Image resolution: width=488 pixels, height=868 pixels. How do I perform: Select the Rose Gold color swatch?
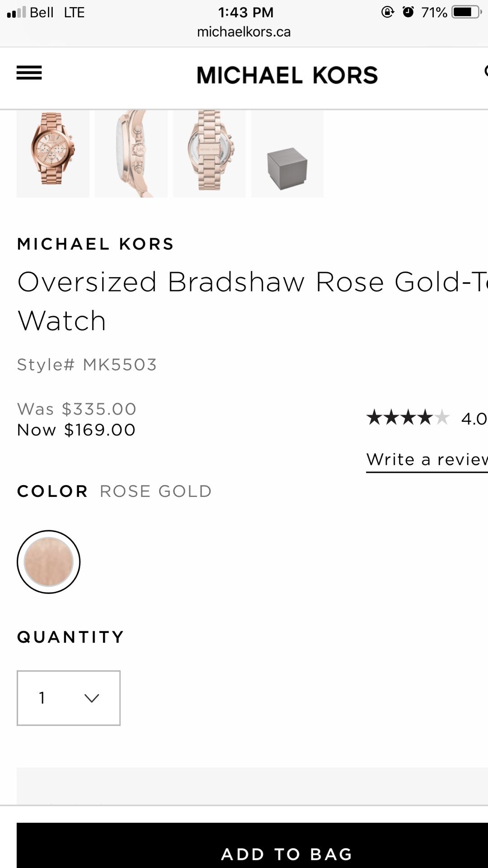point(48,562)
